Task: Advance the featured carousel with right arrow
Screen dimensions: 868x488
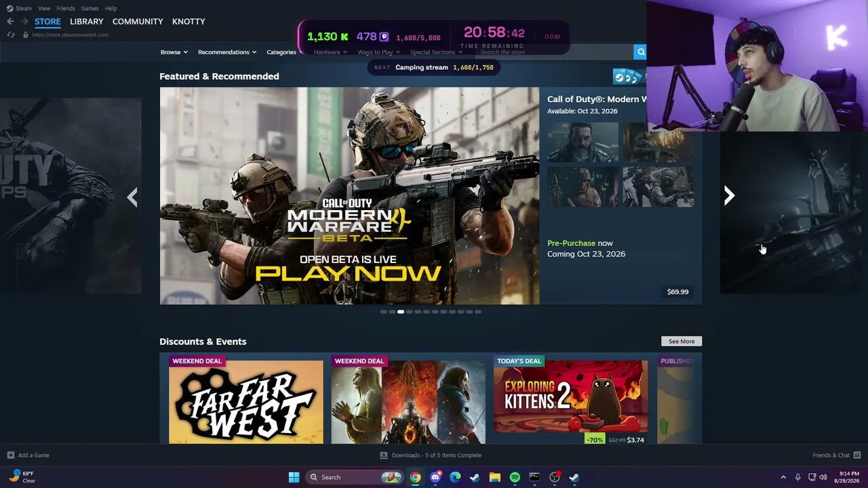Action: tap(729, 196)
